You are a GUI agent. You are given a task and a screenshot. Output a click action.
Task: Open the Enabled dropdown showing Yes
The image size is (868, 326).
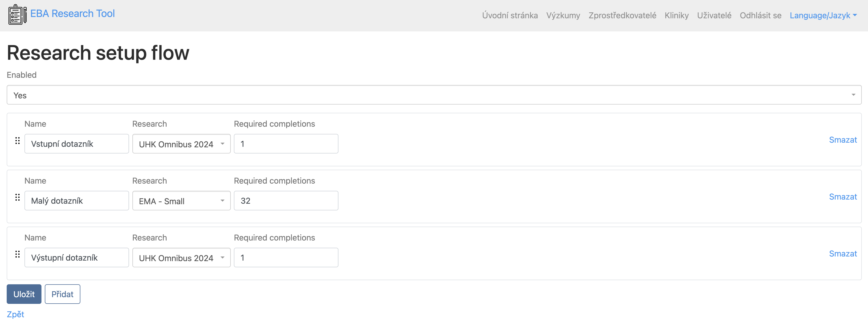434,95
